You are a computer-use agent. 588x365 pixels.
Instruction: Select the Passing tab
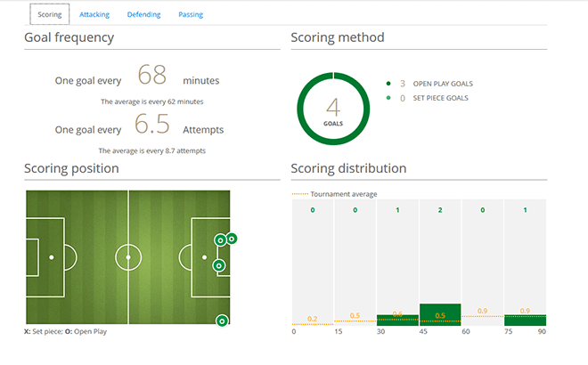pyautogui.click(x=191, y=15)
